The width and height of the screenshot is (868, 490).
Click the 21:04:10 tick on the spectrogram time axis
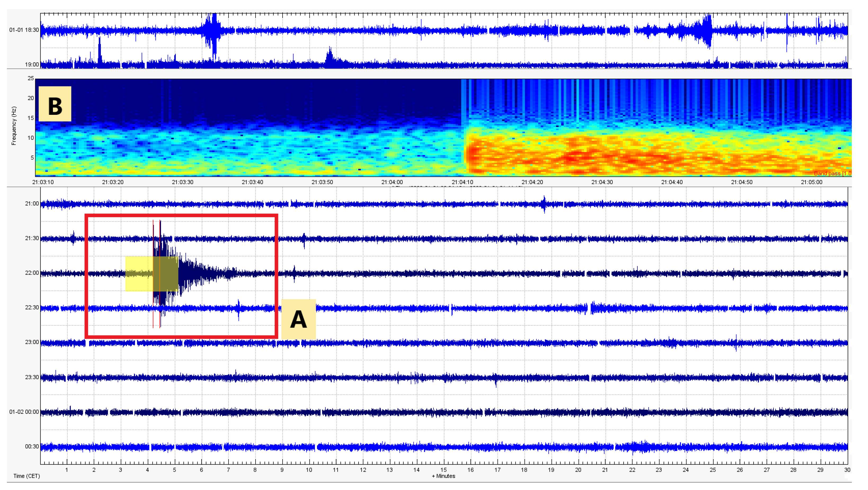coord(462,182)
